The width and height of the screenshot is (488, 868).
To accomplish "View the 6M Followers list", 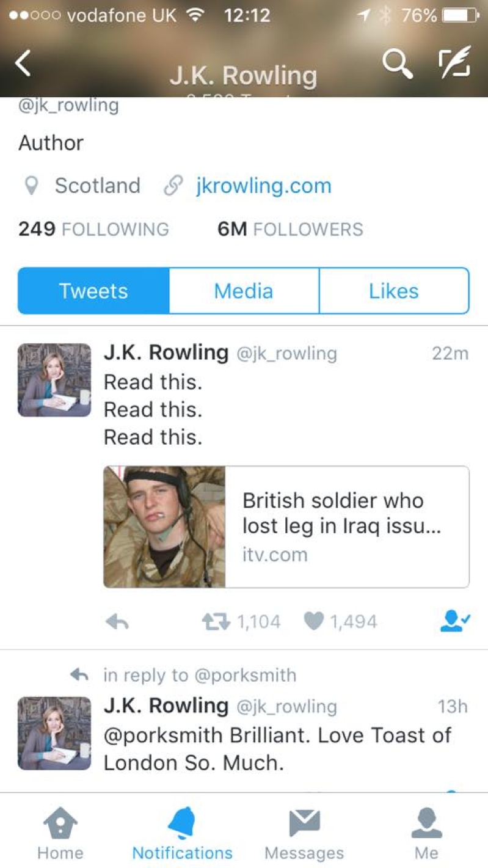I will 290,229.
